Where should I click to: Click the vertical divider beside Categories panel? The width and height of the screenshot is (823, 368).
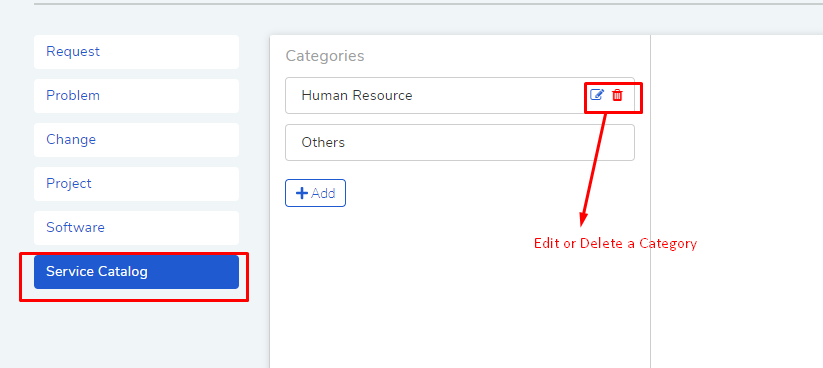[x=650, y=202]
